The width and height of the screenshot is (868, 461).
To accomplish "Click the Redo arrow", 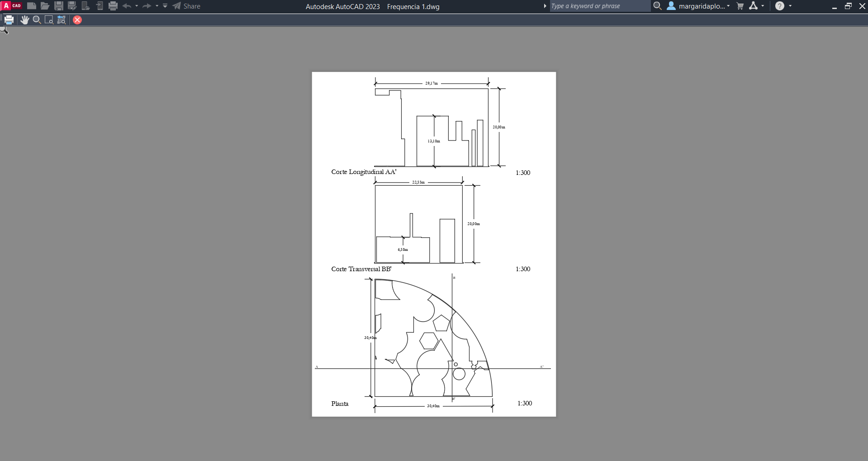I will (147, 6).
